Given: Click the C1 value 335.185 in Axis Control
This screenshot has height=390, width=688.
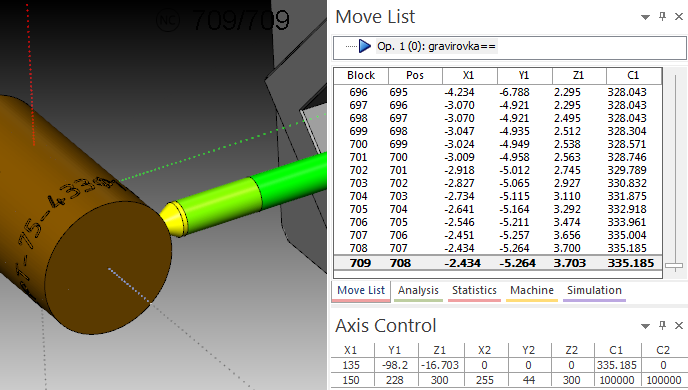Looking at the screenshot, I should click(x=616, y=365).
